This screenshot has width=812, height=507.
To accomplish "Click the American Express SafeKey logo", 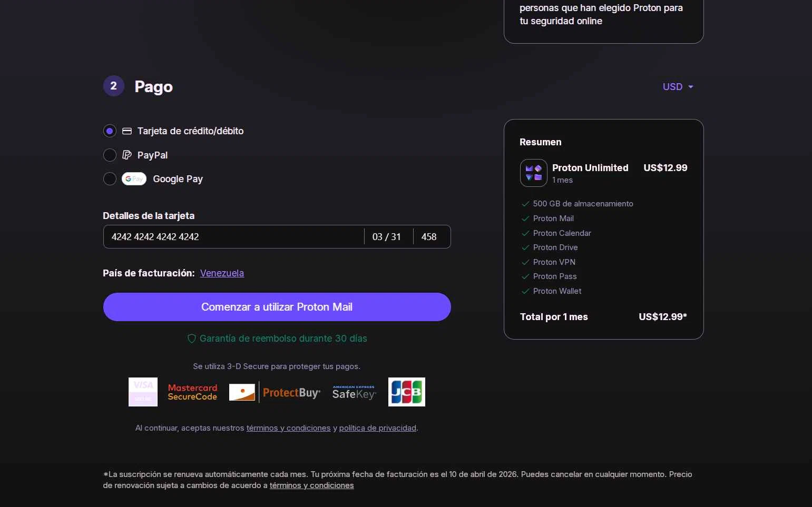I will (x=354, y=392).
